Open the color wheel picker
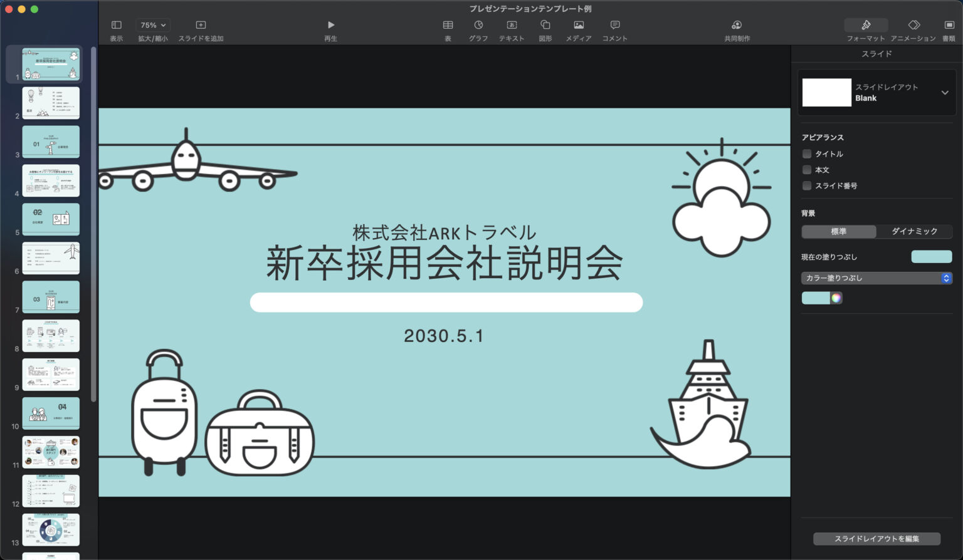 click(837, 298)
